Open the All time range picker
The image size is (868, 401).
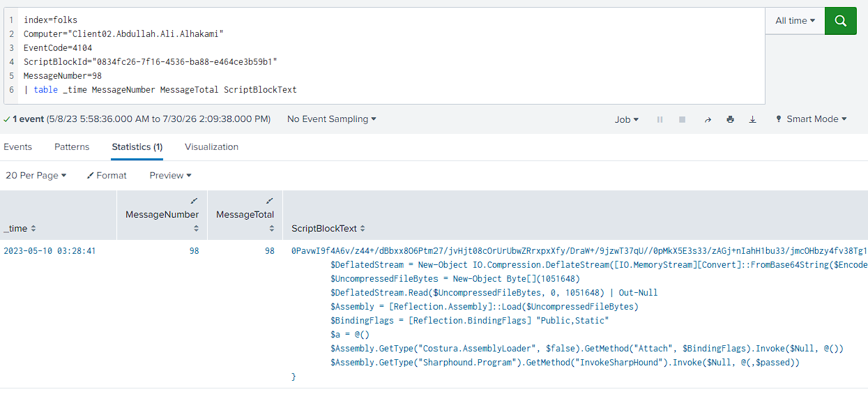click(795, 21)
